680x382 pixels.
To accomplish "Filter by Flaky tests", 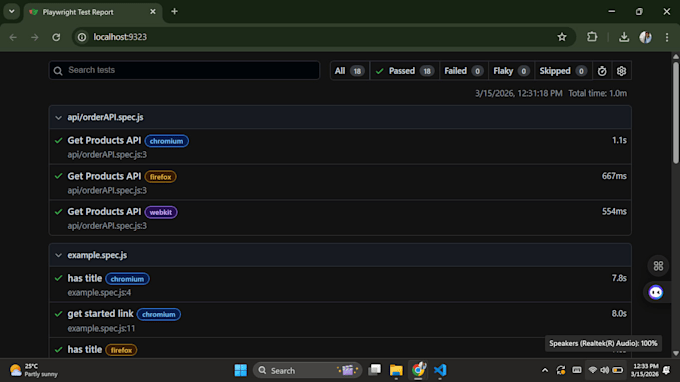I will [511, 71].
